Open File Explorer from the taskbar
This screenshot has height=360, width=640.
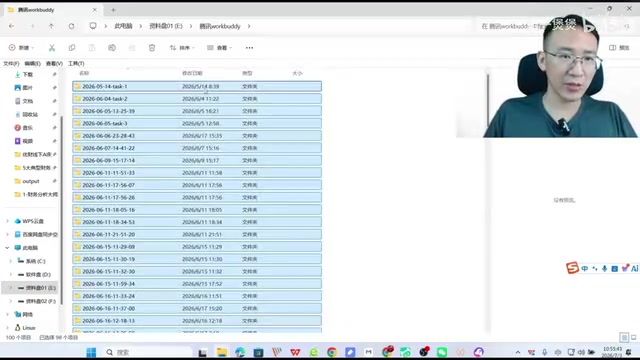222,352
